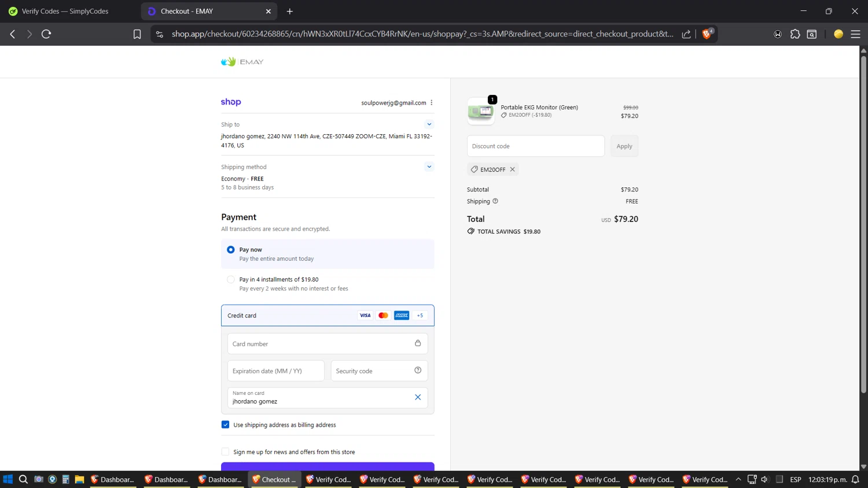The width and height of the screenshot is (868, 488).
Task: Open a new browser tab
Action: 290,12
